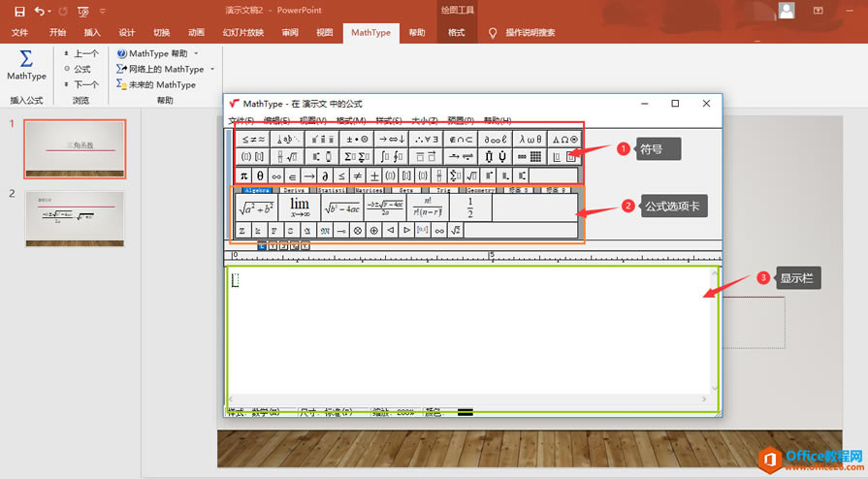
Task: Click MathType horizontal scrollbar right arrow
Action: pyautogui.click(x=704, y=399)
